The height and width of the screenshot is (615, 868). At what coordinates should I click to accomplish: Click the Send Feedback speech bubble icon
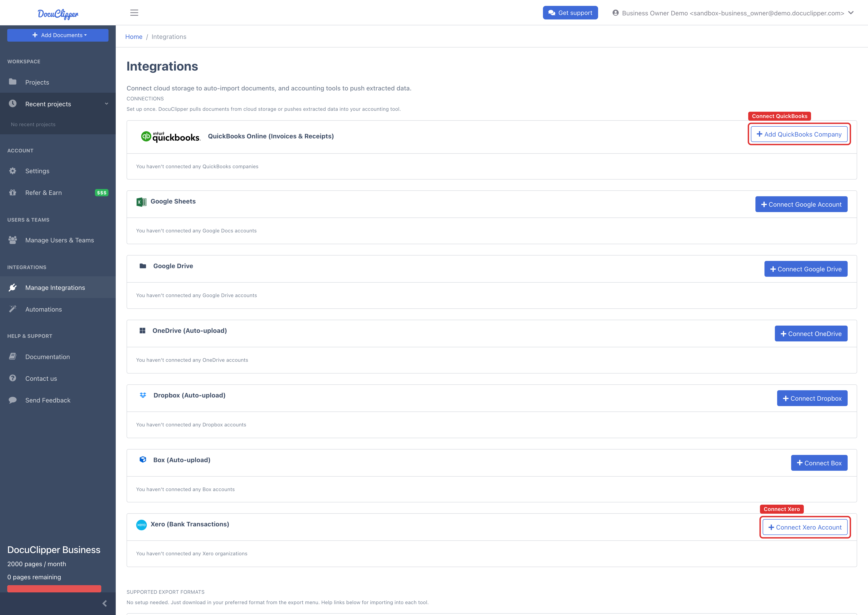(x=12, y=400)
